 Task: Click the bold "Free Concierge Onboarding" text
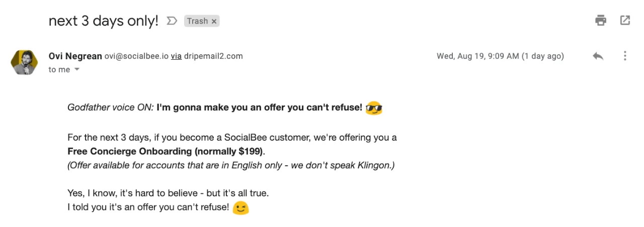pyautogui.click(x=129, y=152)
